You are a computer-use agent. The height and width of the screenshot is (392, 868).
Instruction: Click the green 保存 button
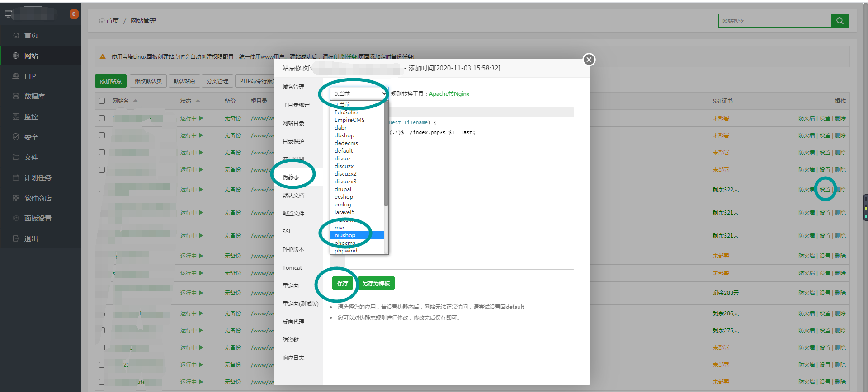(x=342, y=284)
